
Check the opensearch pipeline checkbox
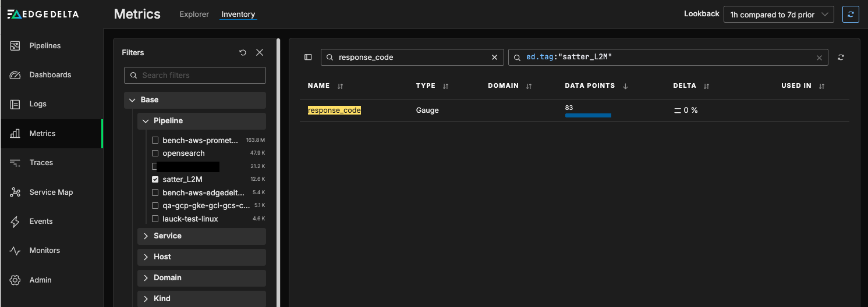[155, 153]
